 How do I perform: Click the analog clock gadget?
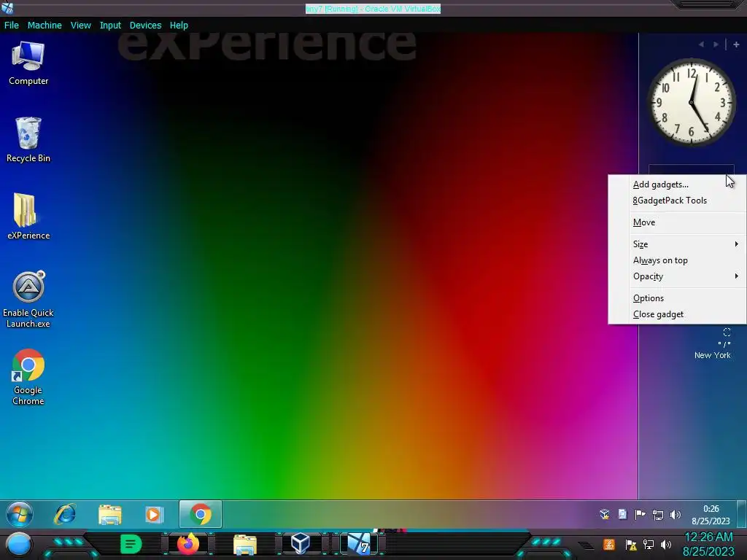[692, 102]
